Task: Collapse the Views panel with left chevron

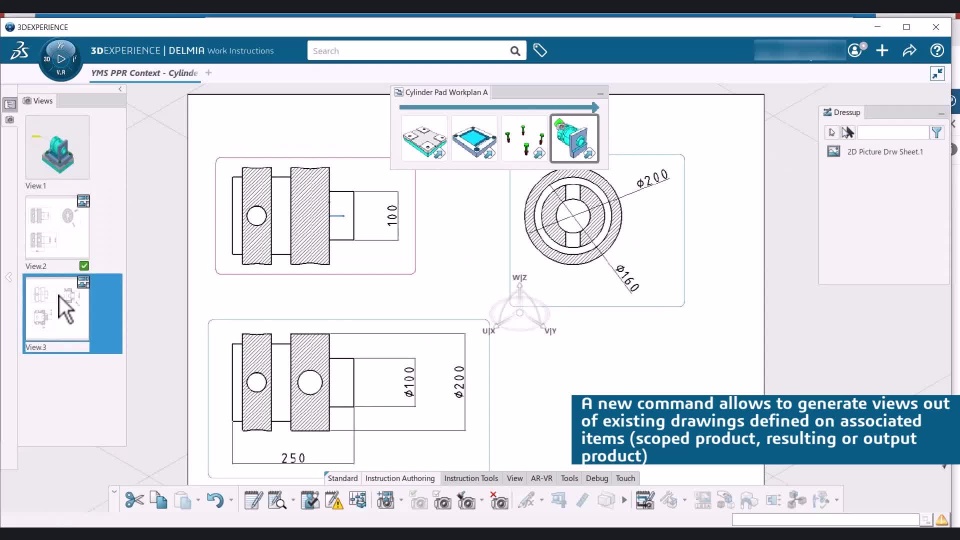Action: tap(120, 89)
